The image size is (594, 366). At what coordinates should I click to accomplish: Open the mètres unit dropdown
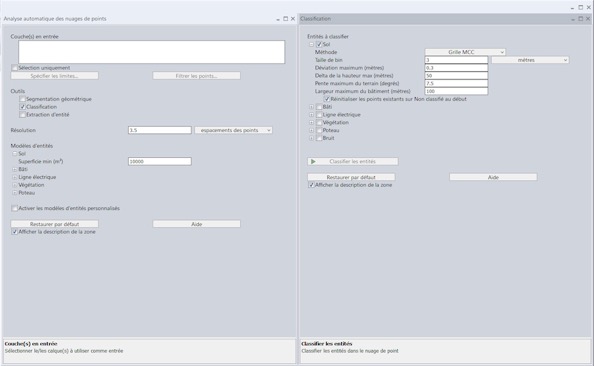[530, 60]
